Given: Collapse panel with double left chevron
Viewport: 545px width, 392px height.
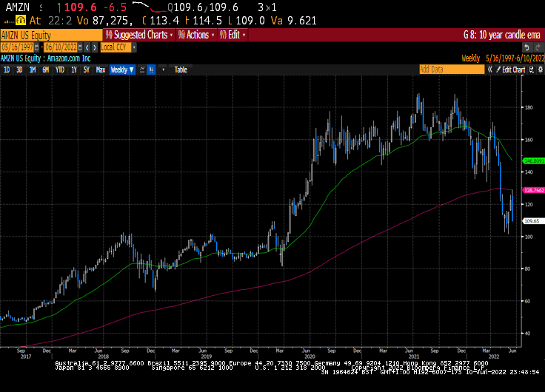Looking at the screenshot, I should 489,70.
